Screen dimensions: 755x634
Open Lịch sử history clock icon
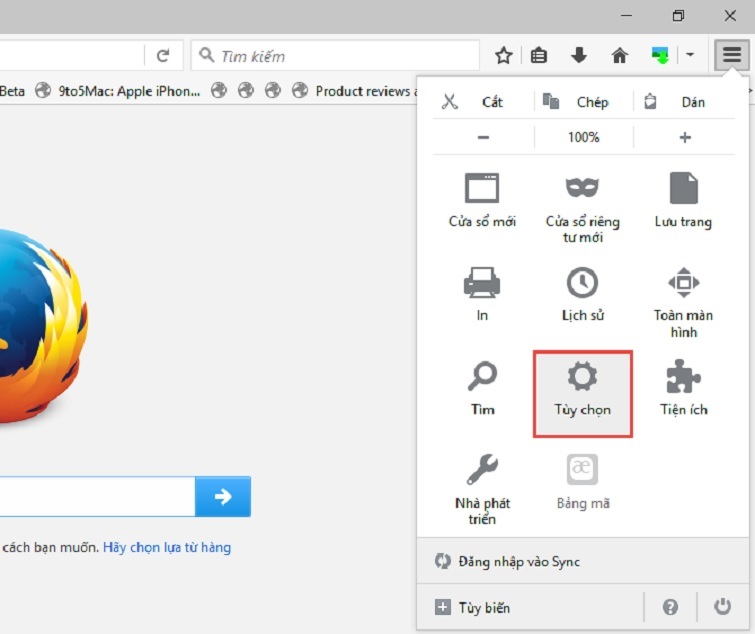(x=582, y=294)
